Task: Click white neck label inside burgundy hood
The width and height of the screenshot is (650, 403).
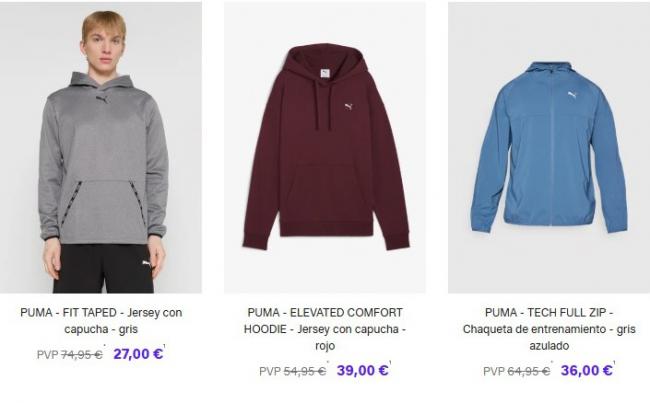Action: [x=325, y=73]
